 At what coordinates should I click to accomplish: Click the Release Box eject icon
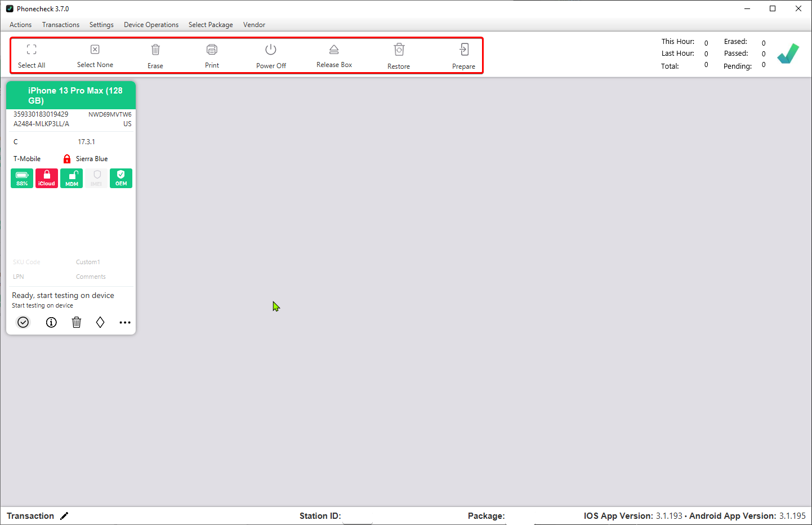click(x=334, y=50)
